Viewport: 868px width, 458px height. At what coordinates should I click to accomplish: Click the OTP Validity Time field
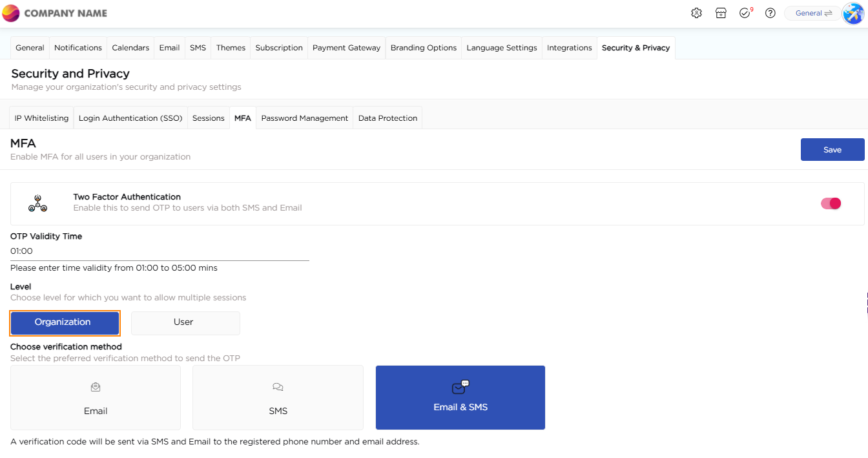tap(159, 251)
